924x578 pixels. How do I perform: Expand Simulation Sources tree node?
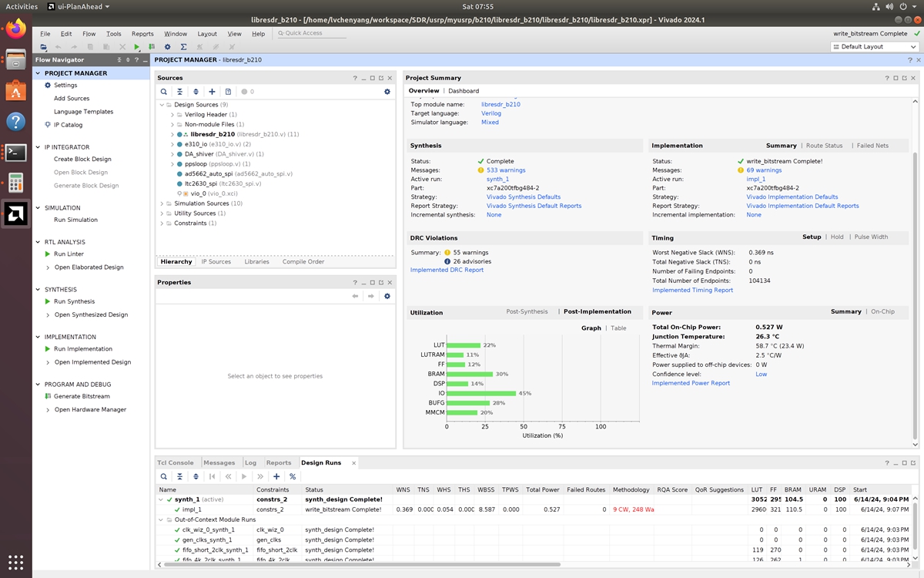[162, 203]
